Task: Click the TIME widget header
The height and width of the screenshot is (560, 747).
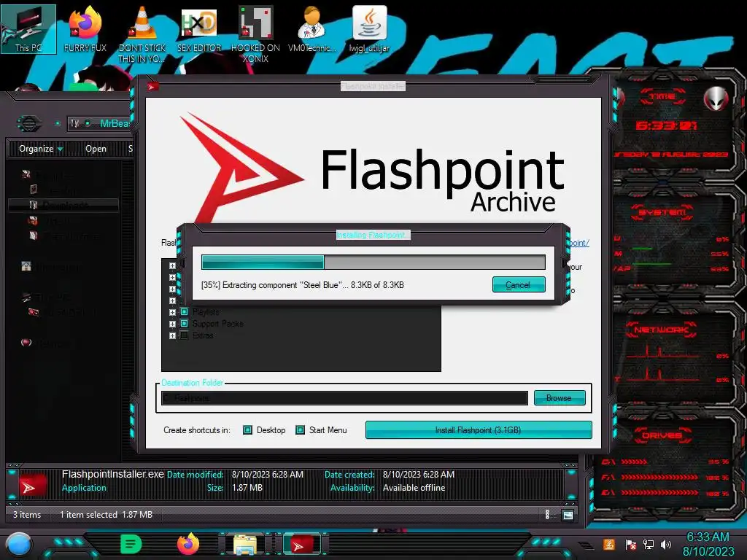Action: 662,97
